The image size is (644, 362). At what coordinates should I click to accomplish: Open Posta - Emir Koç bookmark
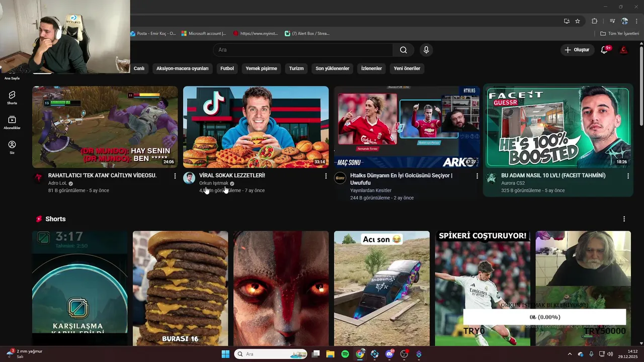click(153, 33)
